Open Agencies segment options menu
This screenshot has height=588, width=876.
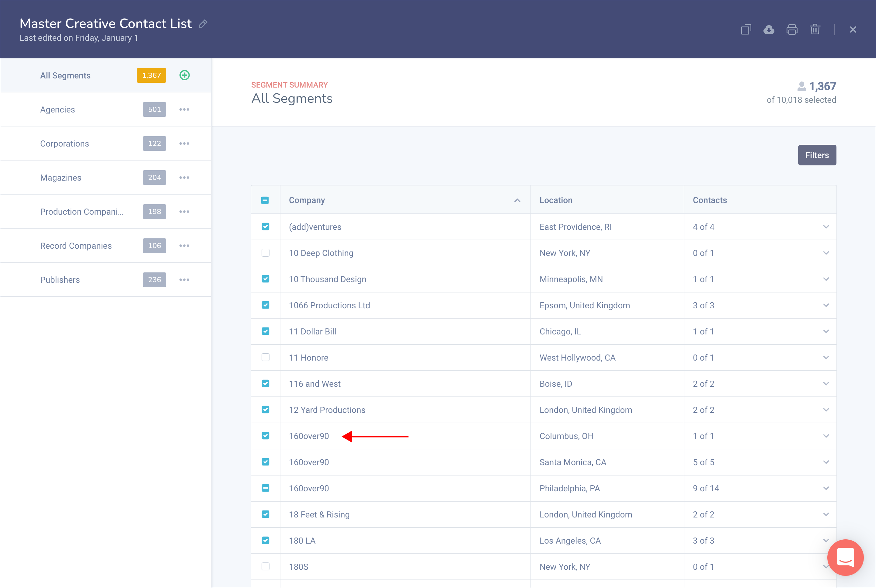(184, 109)
